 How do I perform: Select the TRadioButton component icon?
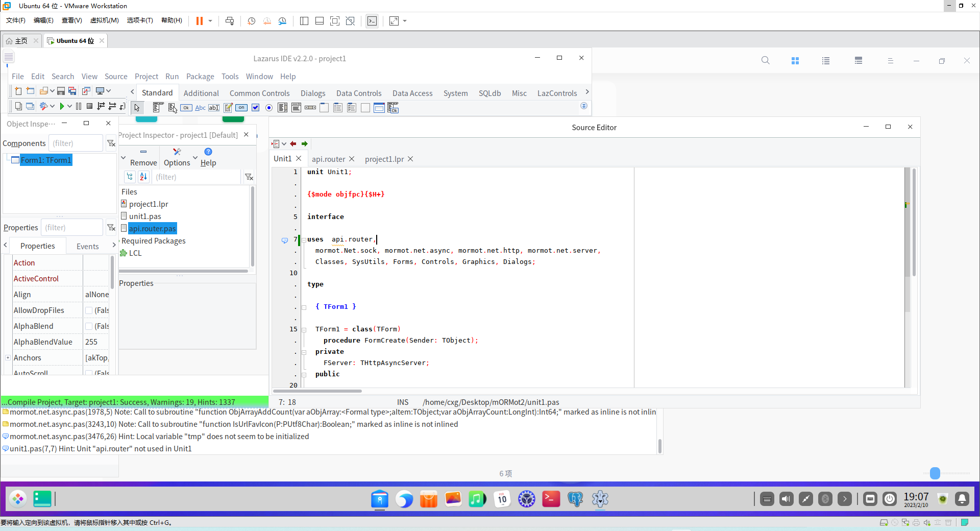coord(269,107)
